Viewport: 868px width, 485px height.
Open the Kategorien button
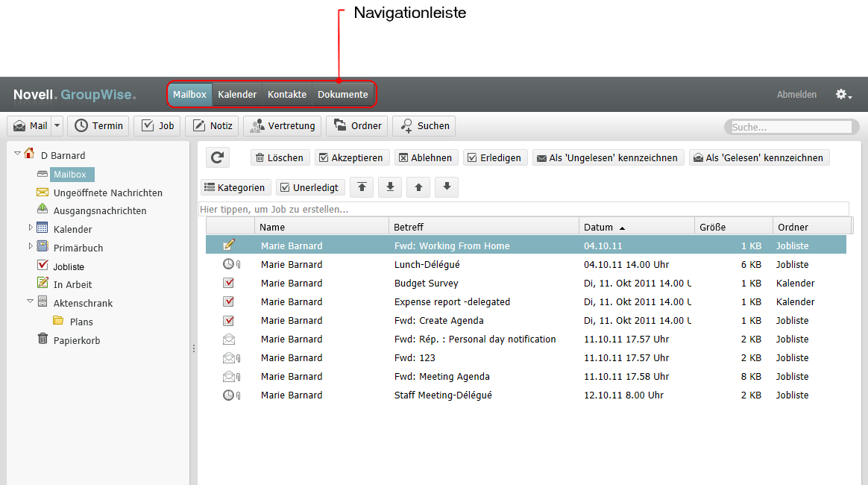pyautogui.click(x=235, y=188)
